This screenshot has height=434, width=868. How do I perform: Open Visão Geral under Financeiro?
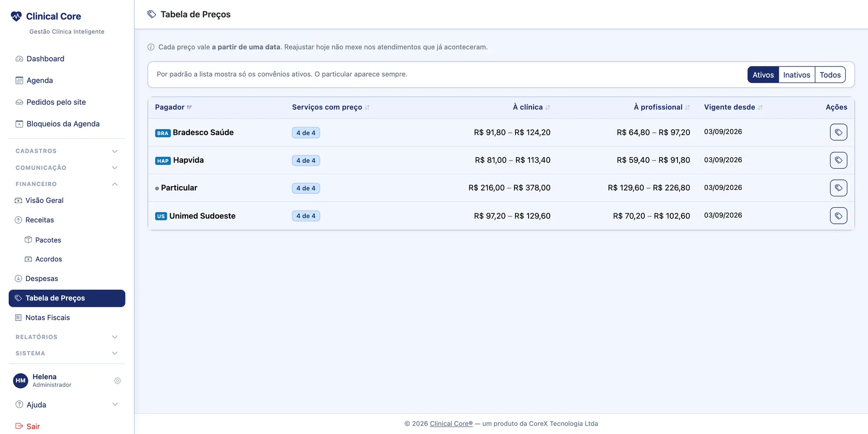click(67, 201)
